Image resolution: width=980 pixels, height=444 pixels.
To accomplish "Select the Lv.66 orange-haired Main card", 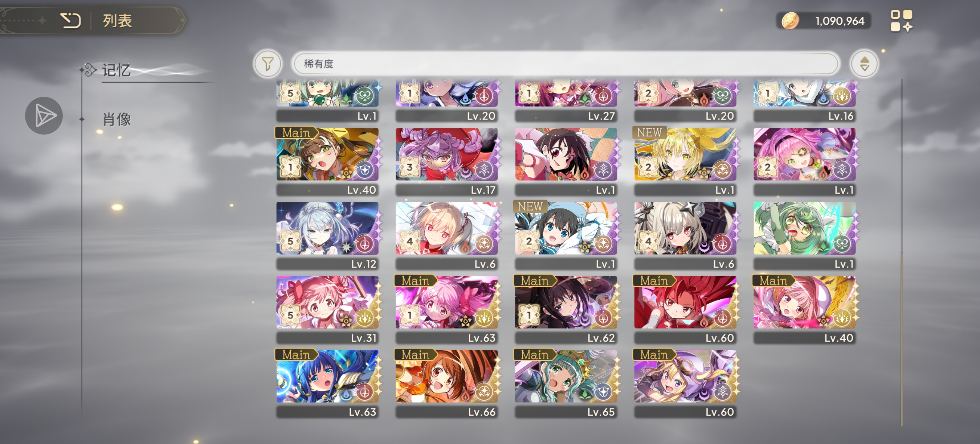I will click(446, 383).
